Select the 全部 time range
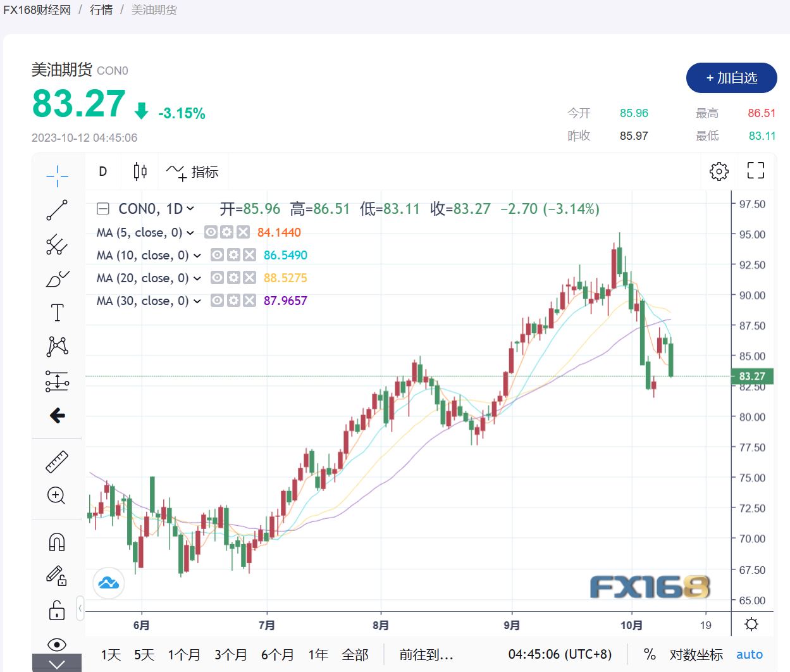Viewport: 790px width, 672px height. pos(355,655)
